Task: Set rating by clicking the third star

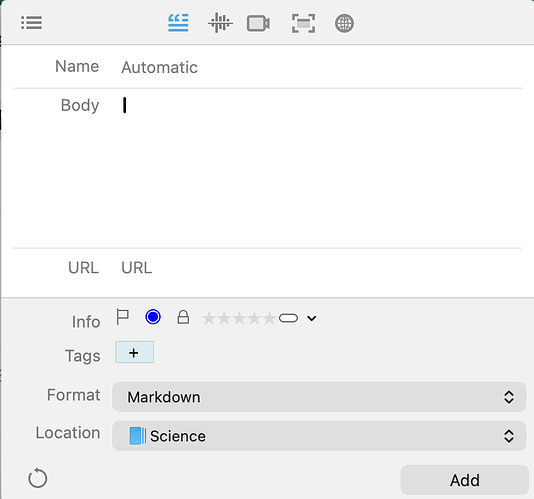Action: click(x=239, y=318)
